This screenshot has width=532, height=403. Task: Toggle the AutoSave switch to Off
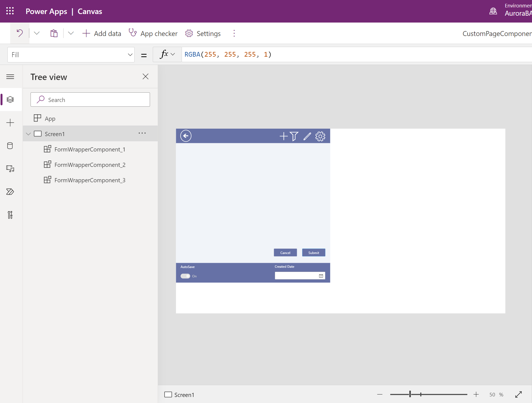[x=185, y=276]
